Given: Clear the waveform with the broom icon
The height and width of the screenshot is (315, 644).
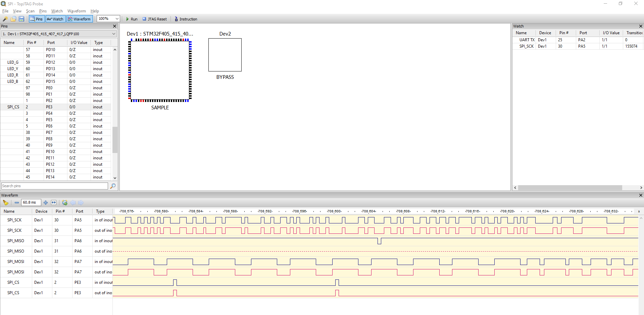Looking at the screenshot, I should pos(6,203).
